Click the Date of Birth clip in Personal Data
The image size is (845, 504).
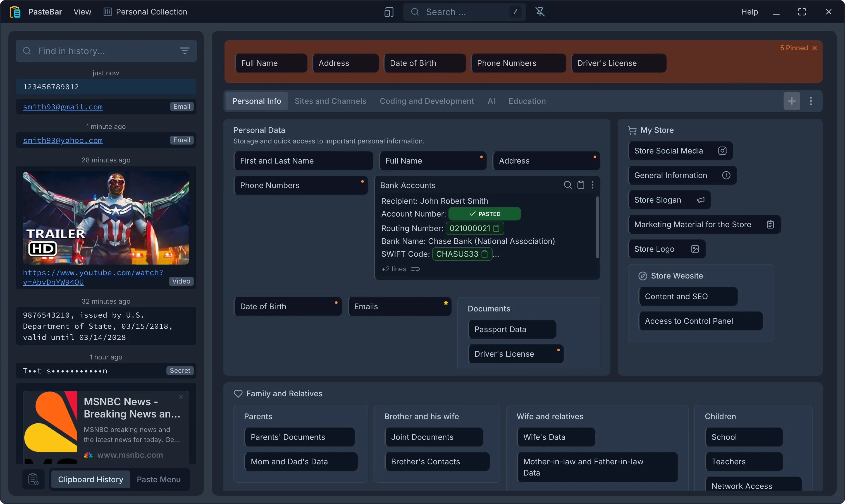[x=287, y=307]
